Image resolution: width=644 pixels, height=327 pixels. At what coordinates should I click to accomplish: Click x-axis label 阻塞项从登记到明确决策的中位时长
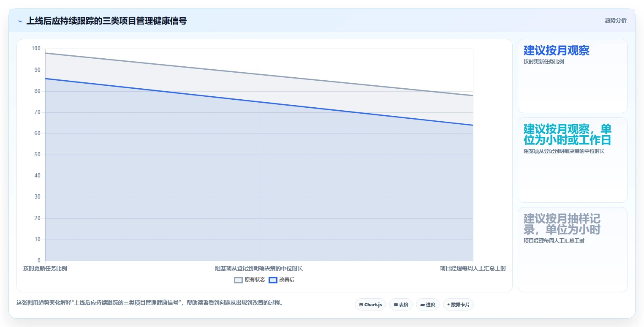(259, 268)
